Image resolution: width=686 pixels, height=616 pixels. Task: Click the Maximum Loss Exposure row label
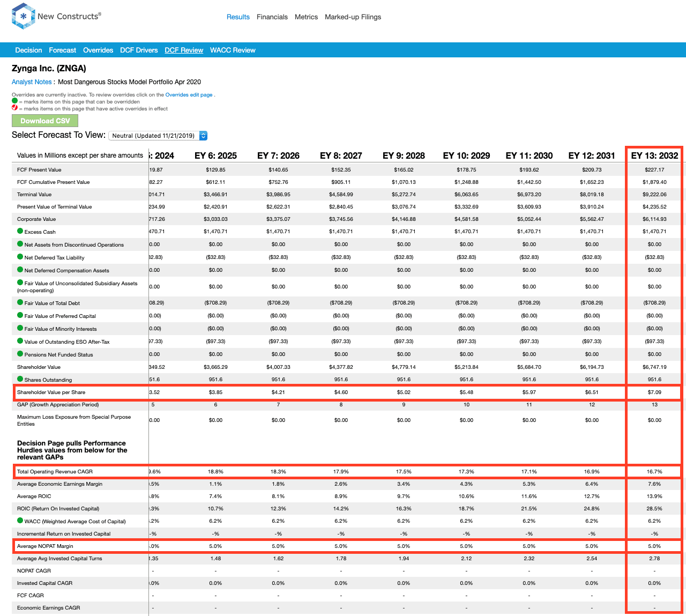tap(74, 420)
